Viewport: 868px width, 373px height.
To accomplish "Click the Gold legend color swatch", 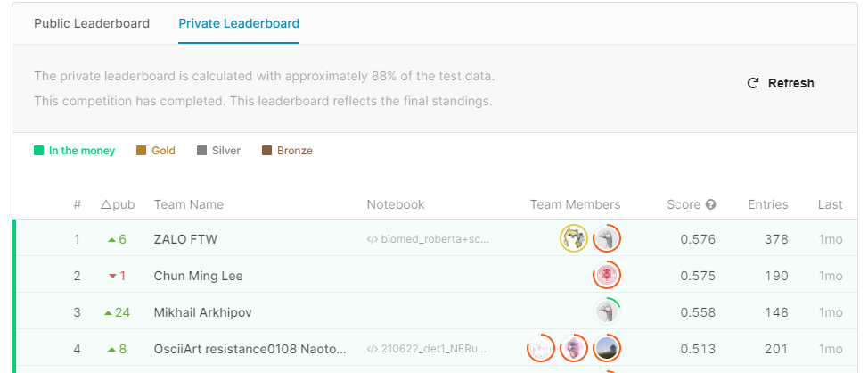I will [x=141, y=151].
